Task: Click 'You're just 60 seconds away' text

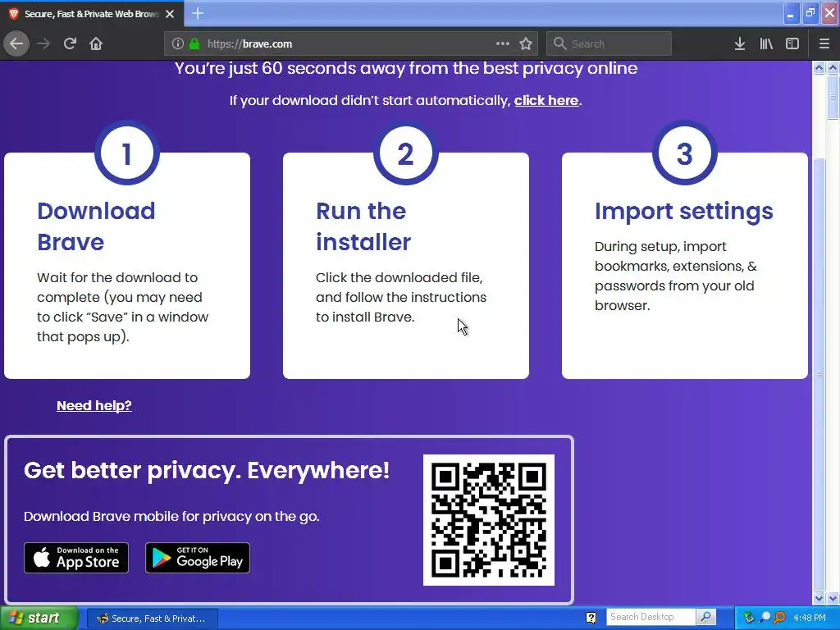Action: coord(406,68)
